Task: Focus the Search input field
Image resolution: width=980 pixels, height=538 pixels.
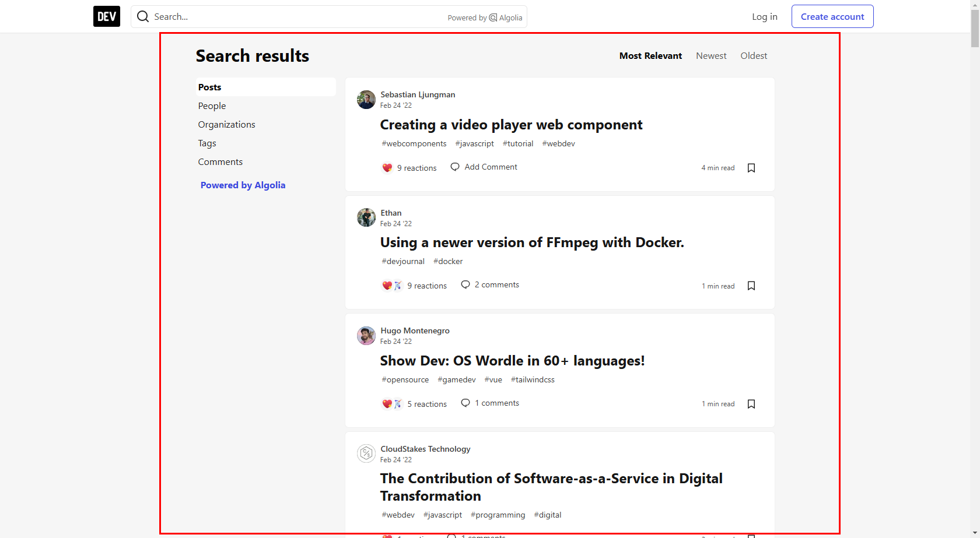Action: click(297, 17)
